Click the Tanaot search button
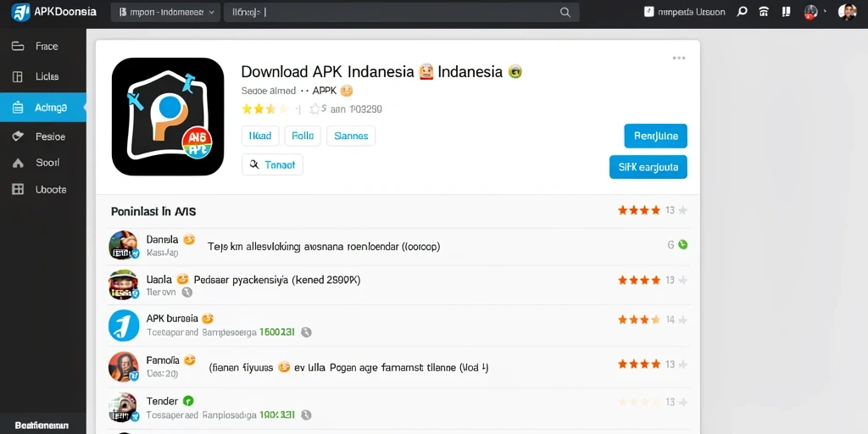 272,164
